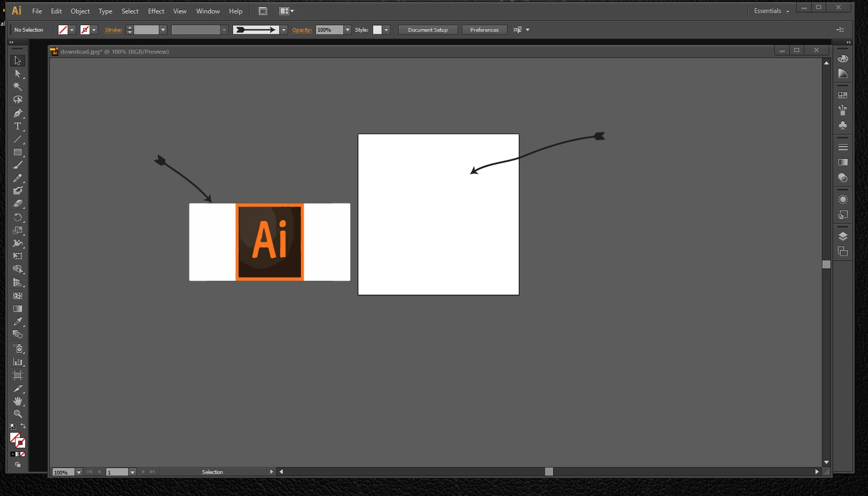Viewport: 868px width, 496px height.
Task: Open fill color dropdown in control bar
Action: coord(72,30)
